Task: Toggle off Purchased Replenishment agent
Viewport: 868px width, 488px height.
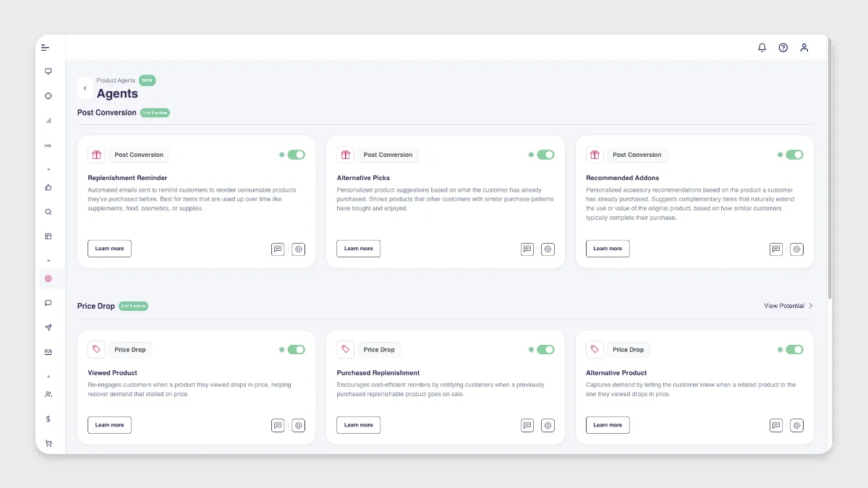Action: 545,349
